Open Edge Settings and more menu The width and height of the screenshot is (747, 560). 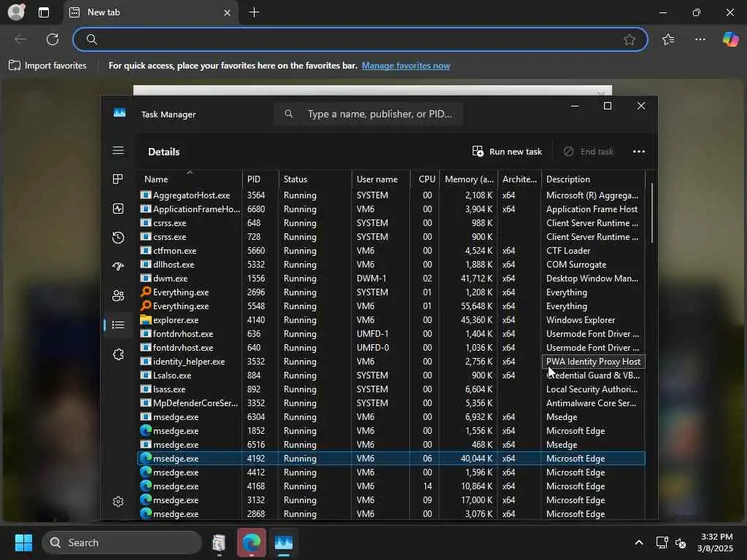tap(700, 39)
